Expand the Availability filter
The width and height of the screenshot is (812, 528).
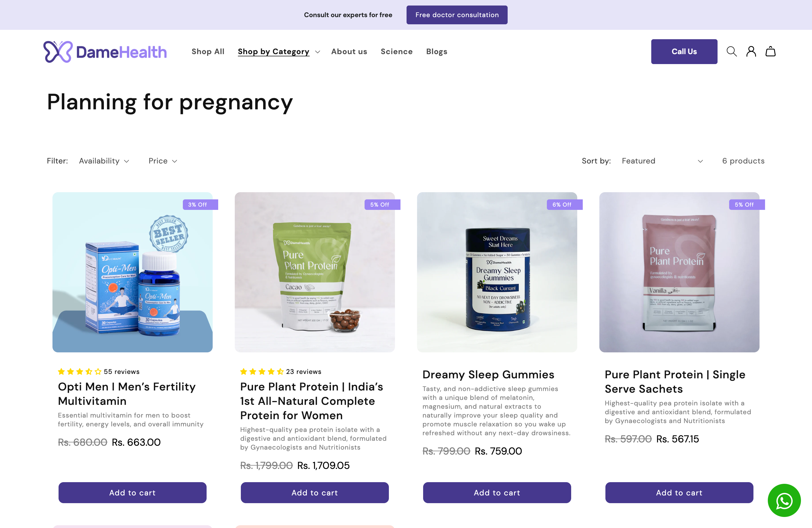click(x=104, y=161)
